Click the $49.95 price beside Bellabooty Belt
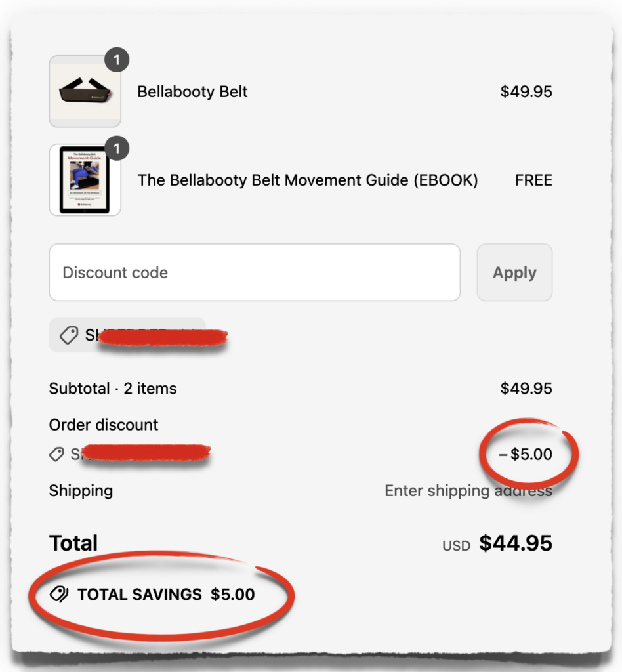Viewport: 622px width, 672px height. click(x=526, y=92)
